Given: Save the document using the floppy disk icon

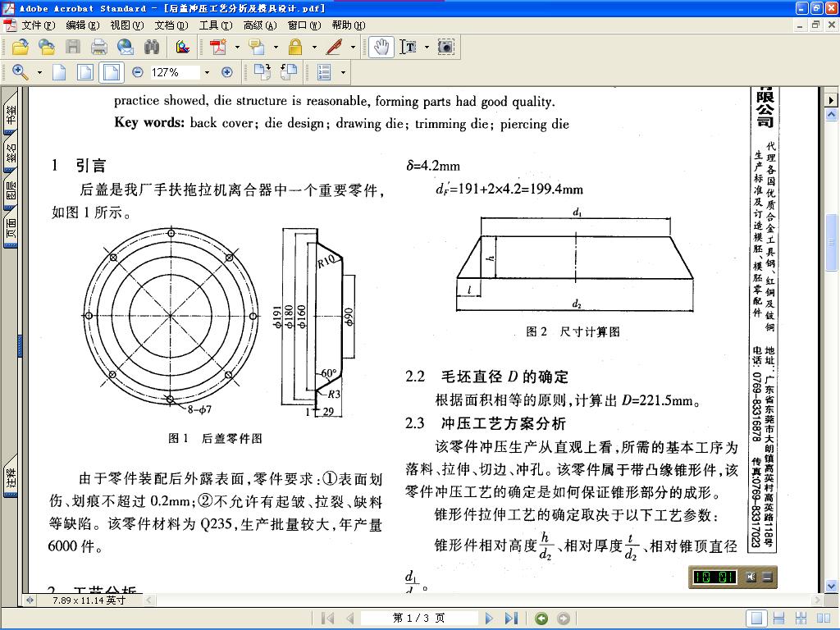Looking at the screenshot, I should pyautogui.click(x=73, y=47).
